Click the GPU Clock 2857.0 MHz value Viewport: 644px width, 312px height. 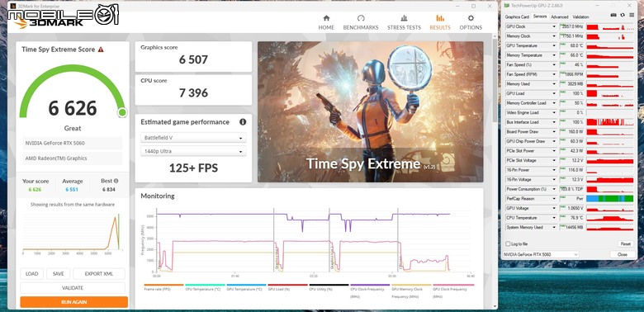pos(572,26)
